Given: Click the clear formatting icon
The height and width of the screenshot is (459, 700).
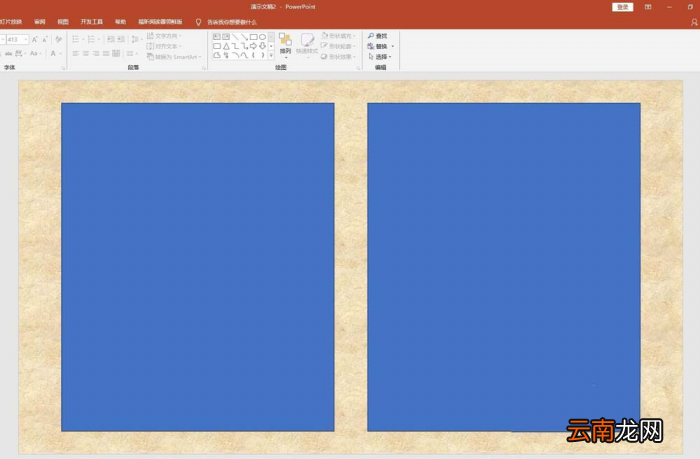Looking at the screenshot, I should pyautogui.click(x=58, y=40).
